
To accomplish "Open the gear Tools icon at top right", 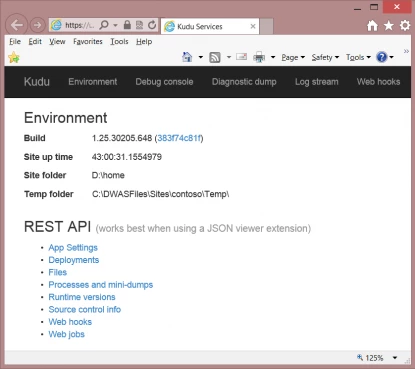I will [405, 25].
